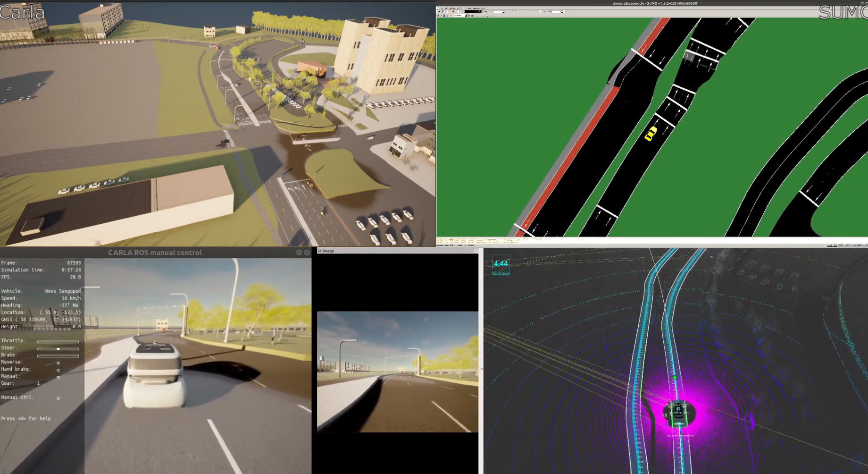Click the speed reading '16 km/h'
The width and height of the screenshot is (868, 474).
coord(71,298)
